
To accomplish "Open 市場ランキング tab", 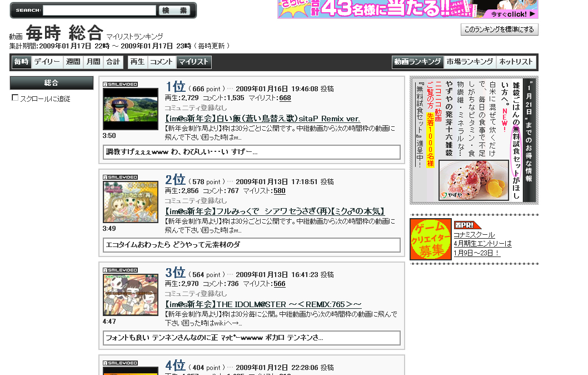I will 470,62.
